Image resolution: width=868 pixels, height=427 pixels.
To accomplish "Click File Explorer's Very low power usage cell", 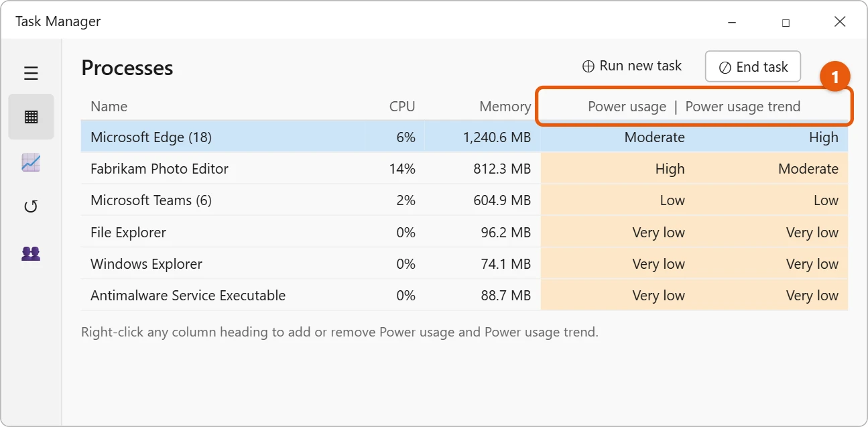I will (x=658, y=233).
